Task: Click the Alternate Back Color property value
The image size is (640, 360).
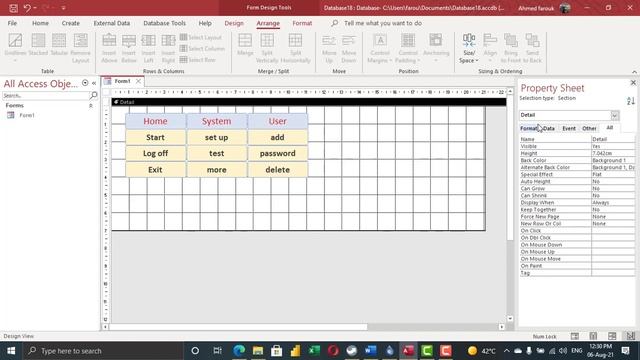Action: 613,167
